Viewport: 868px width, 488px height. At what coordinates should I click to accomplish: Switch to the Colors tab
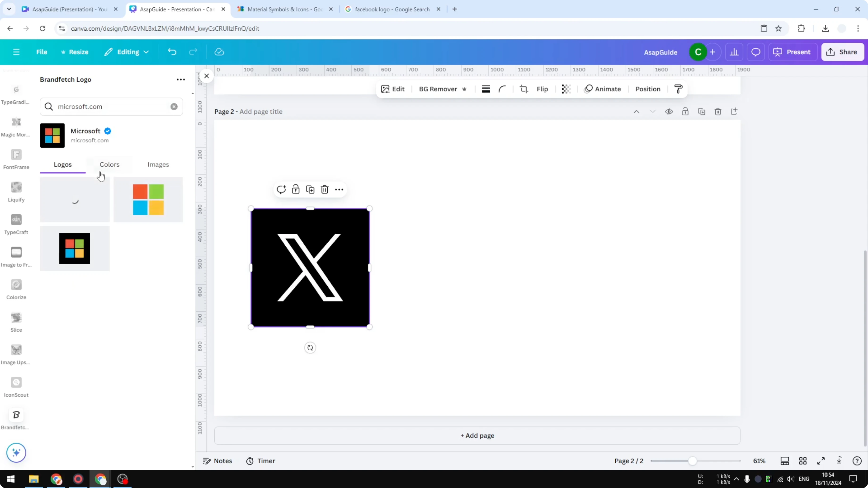click(x=109, y=165)
